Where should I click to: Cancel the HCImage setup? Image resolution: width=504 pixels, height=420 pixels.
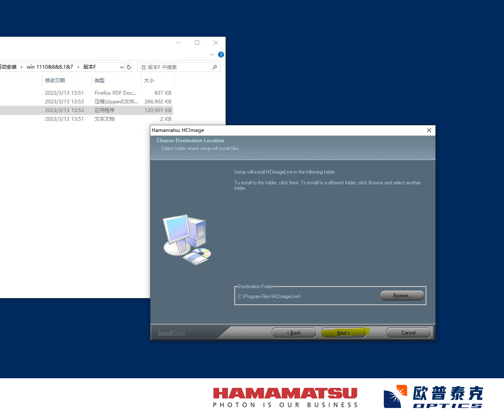tap(408, 333)
